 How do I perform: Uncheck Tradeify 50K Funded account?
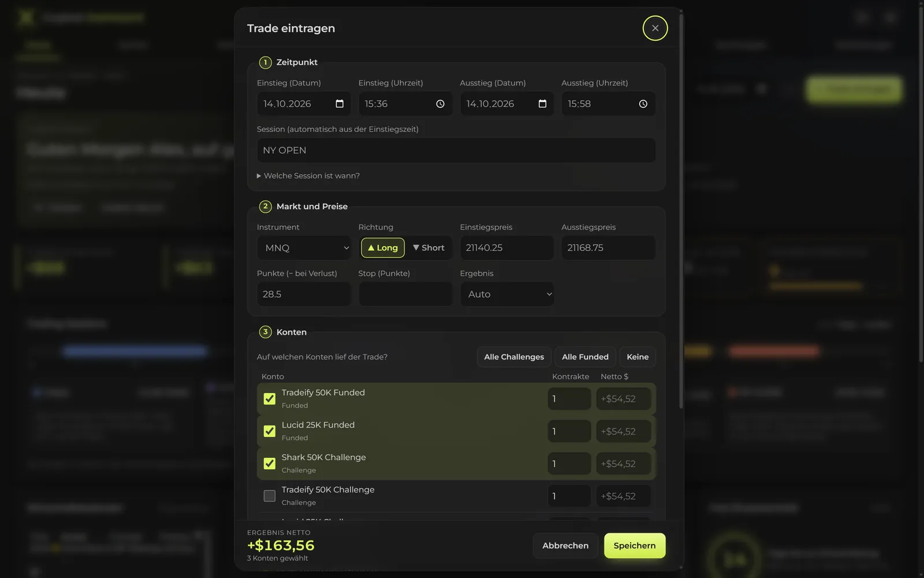269,399
